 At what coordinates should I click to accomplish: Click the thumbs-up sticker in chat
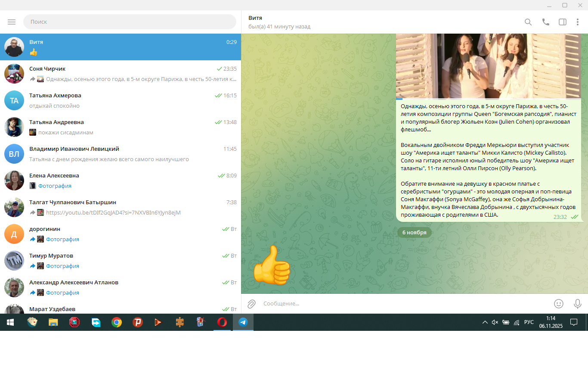pyautogui.click(x=271, y=265)
